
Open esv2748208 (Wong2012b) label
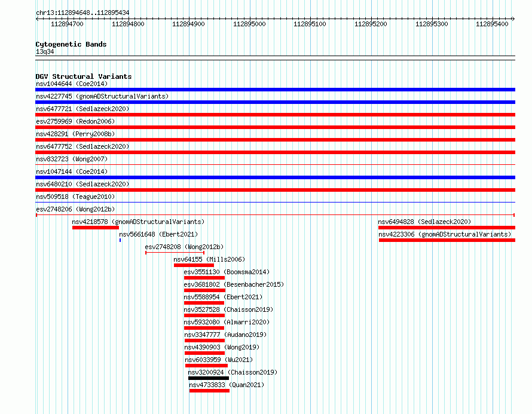[x=184, y=247]
